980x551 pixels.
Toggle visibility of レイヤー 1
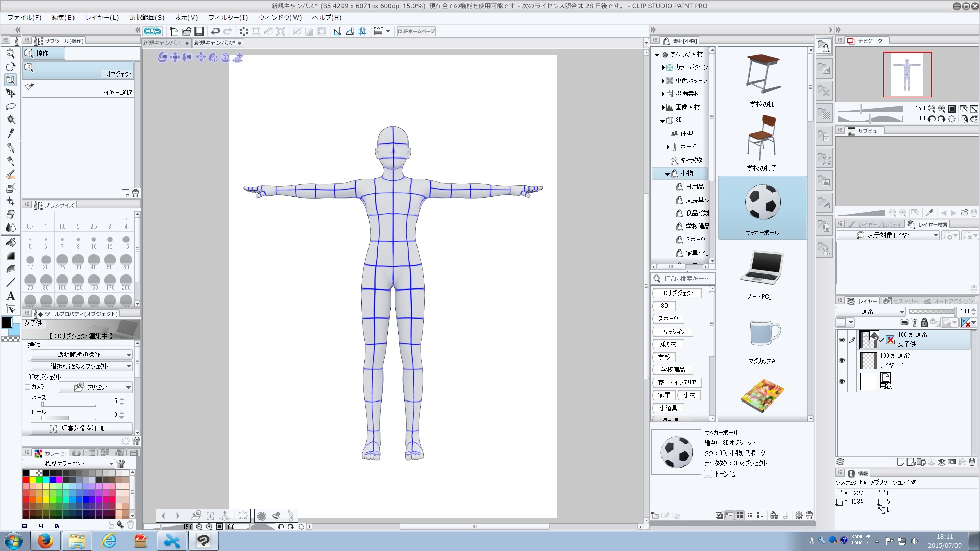pyautogui.click(x=842, y=360)
